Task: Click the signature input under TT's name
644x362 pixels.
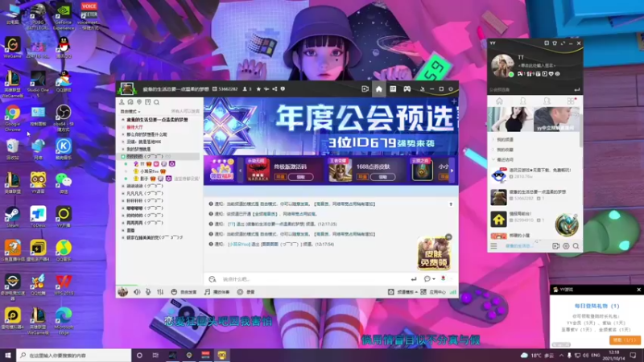Action: [x=537, y=65]
